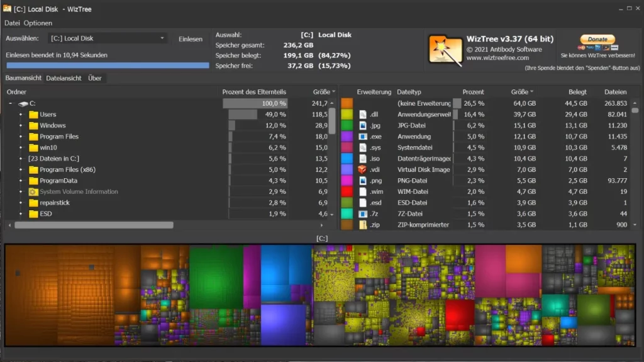Collapse the C: root tree node

pos(11,103)
